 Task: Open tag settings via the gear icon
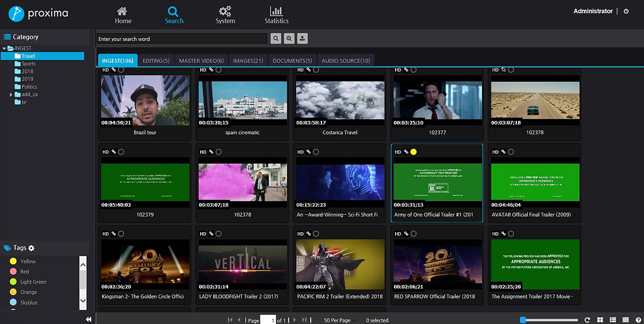[31, 248]
